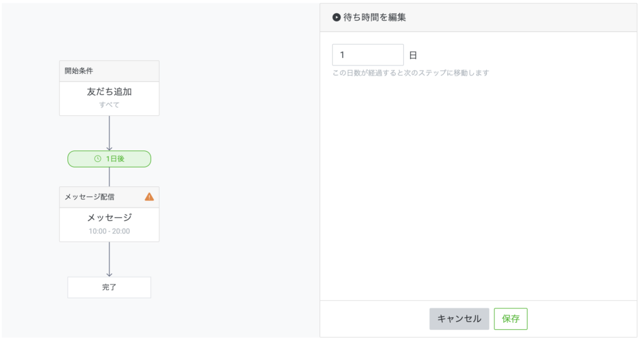Select the 1日後 wait step label

coord(115,159)
